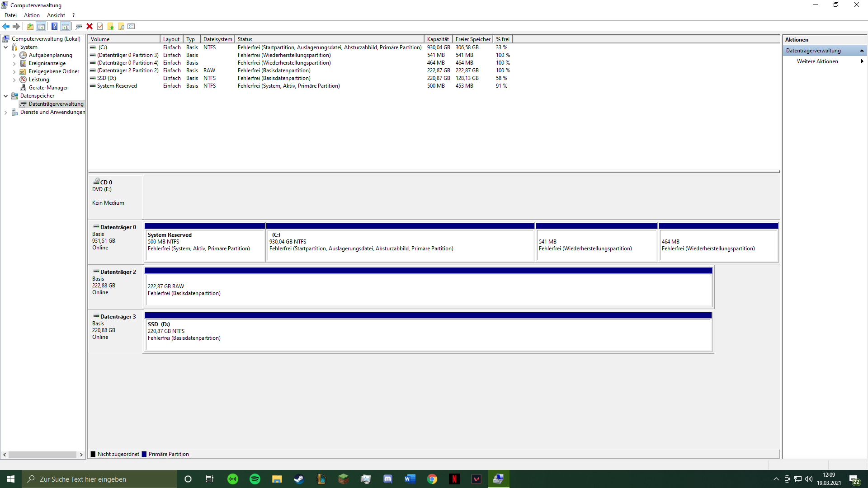Image resolution: width=868 pixels, height=488 pixels.
Task: Click the checklist settings toolbar icon
Action: (132, 26)
